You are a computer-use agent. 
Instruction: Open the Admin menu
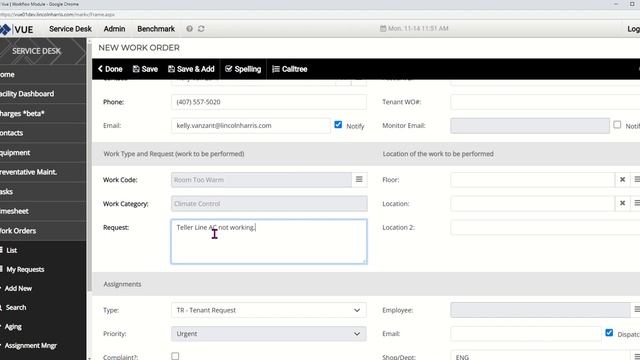[x=114, y=29]
